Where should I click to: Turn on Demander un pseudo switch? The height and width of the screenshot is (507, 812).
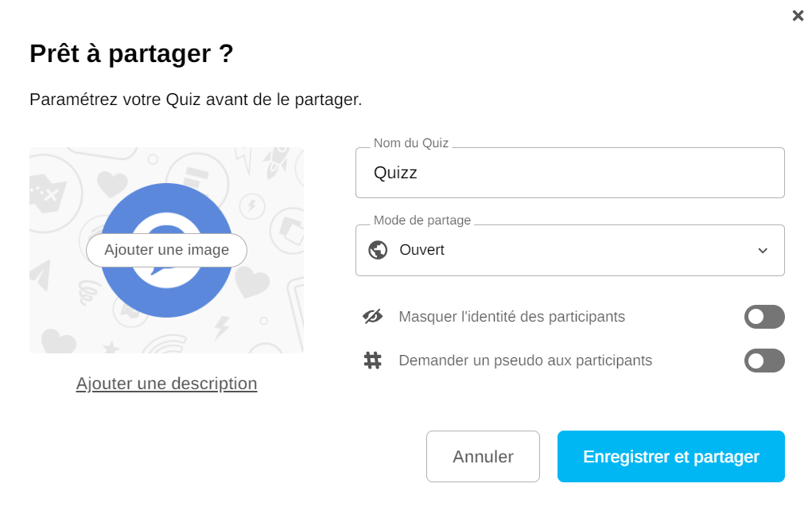click(764, 361)
